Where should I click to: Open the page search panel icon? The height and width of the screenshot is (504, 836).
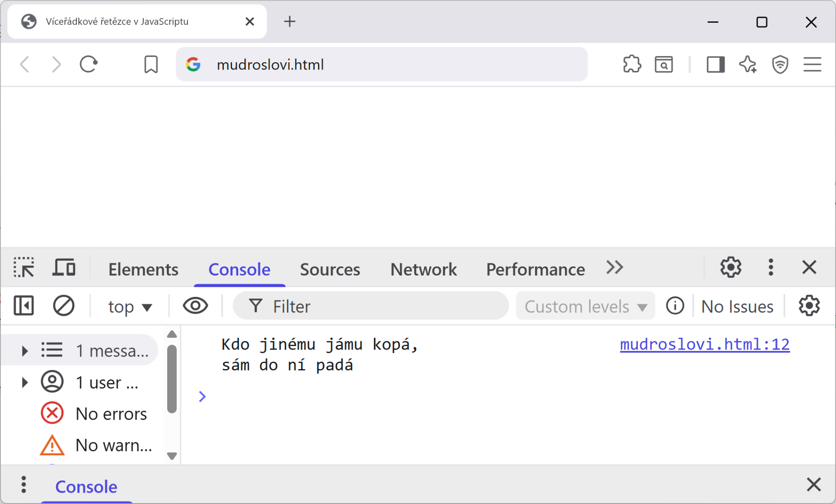tap(664, 64)
